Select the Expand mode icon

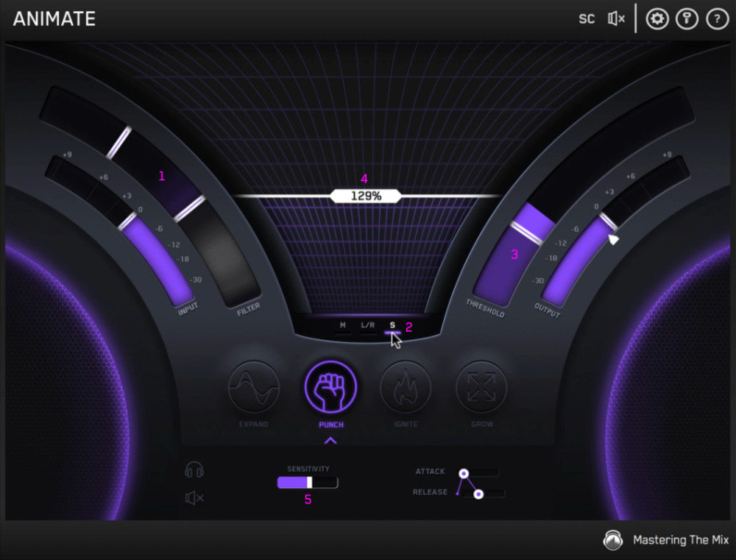[x=254, y=387]
